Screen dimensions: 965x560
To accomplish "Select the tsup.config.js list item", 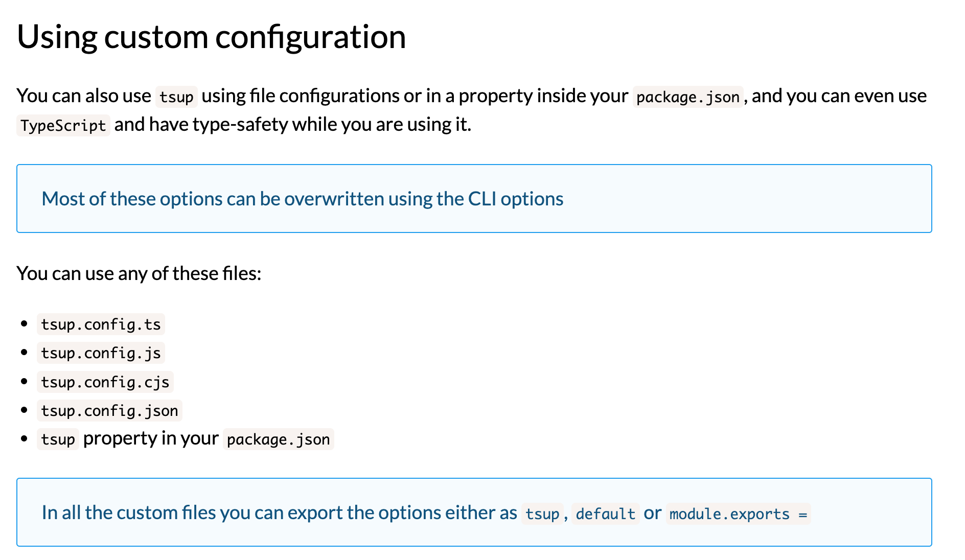I will pyautogui.click(x=101, y=353).
